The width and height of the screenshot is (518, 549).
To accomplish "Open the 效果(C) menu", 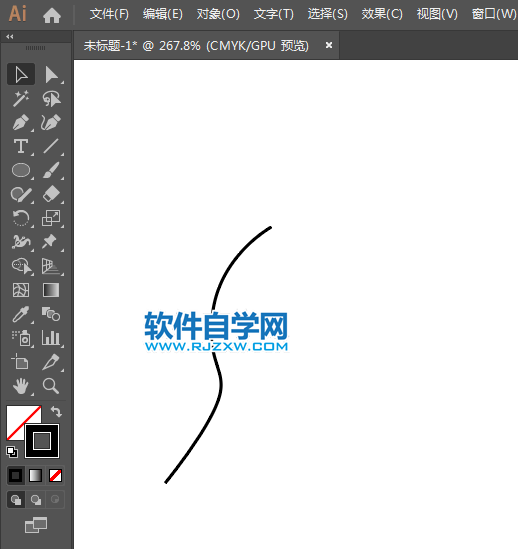I will [x=382, y=14].
